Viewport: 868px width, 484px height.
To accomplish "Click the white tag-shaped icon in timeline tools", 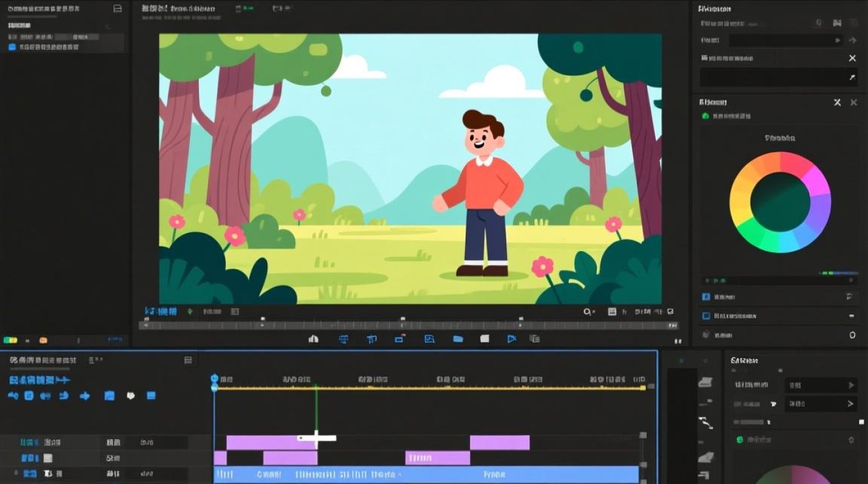I will 131,396.
